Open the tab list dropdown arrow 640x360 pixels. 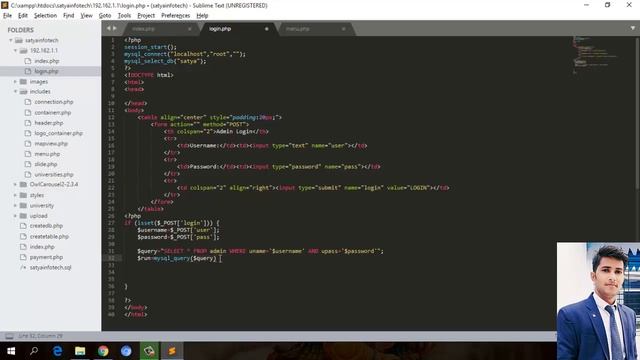633,28
